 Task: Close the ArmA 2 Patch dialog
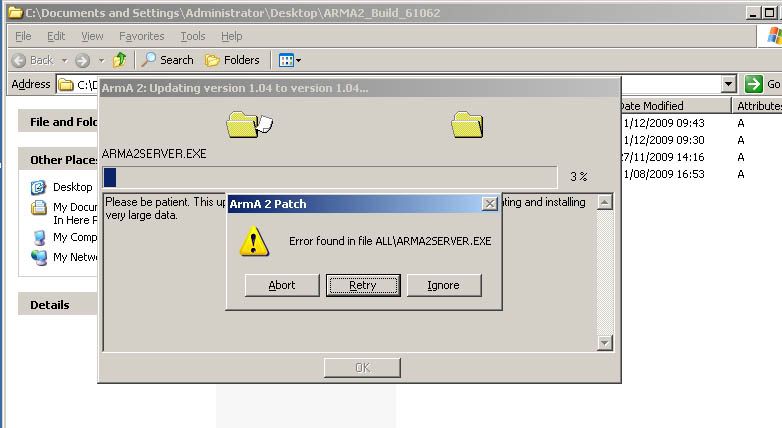pyautogui.click(x=490, y=204)
